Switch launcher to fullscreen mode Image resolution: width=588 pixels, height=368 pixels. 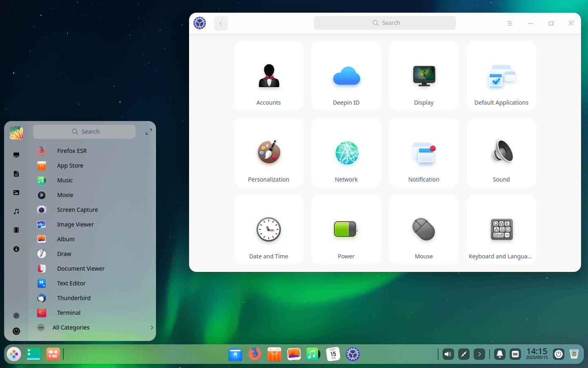tap(148, 131)
